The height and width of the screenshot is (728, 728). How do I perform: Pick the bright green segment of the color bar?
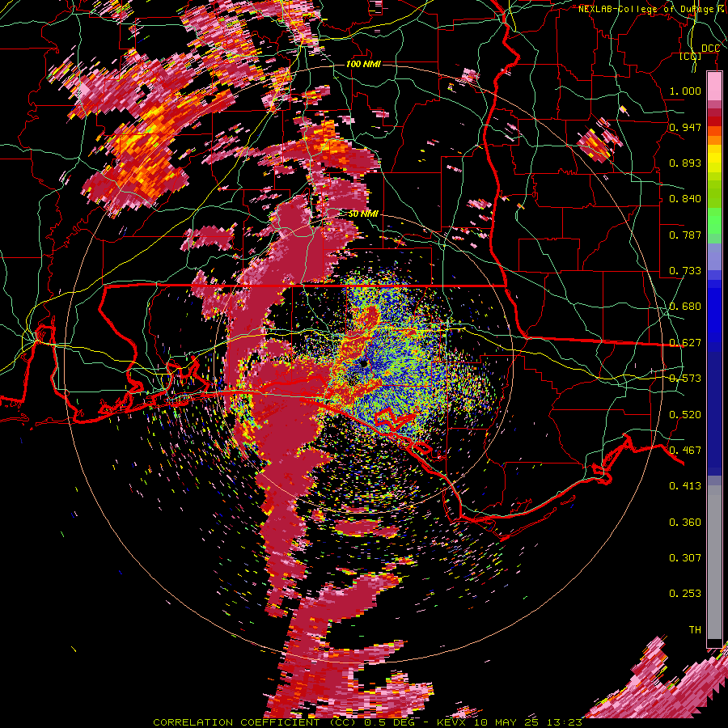pos(714,221)
